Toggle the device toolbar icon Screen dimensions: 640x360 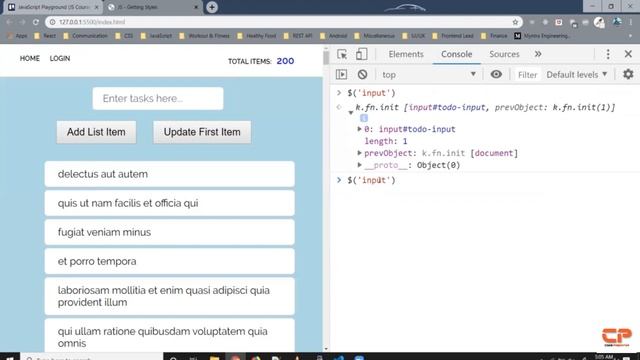point(361,54)
